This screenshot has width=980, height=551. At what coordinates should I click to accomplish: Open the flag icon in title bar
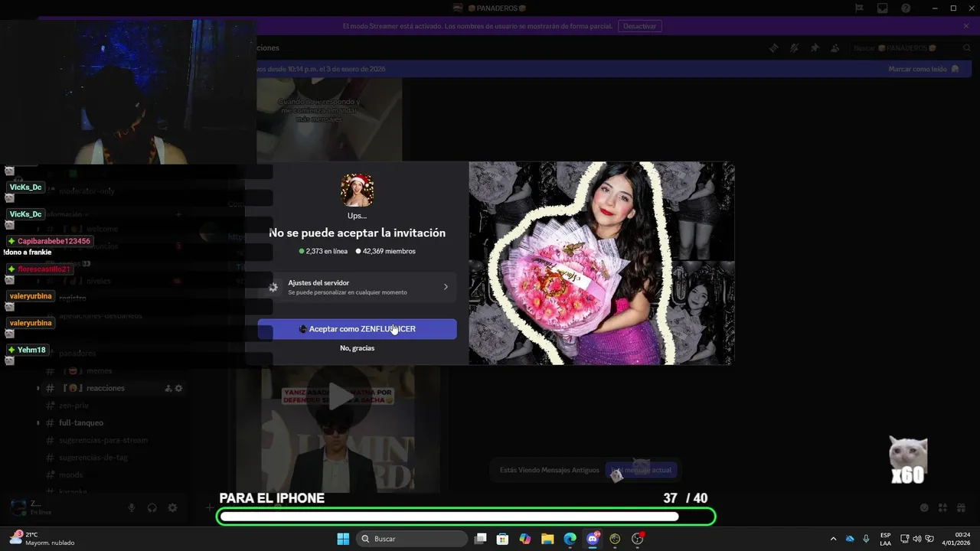860,8
